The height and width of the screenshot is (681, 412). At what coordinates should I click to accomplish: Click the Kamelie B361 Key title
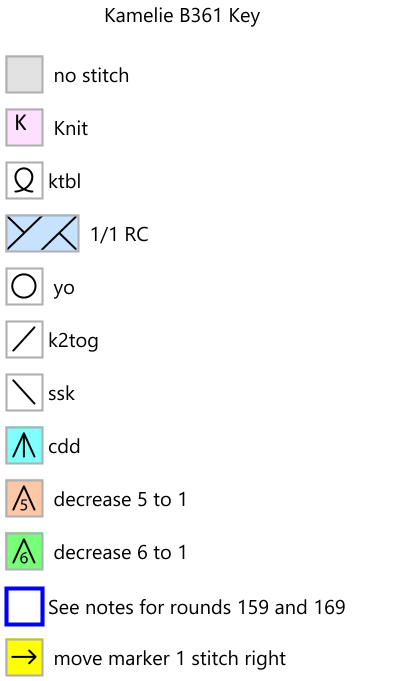coord(182,17)
